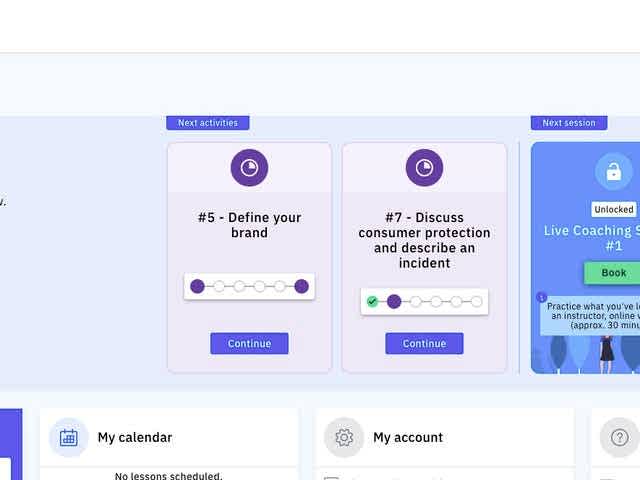Click the help question mark icon
This screenshot has width=640, height=480.
619,437
